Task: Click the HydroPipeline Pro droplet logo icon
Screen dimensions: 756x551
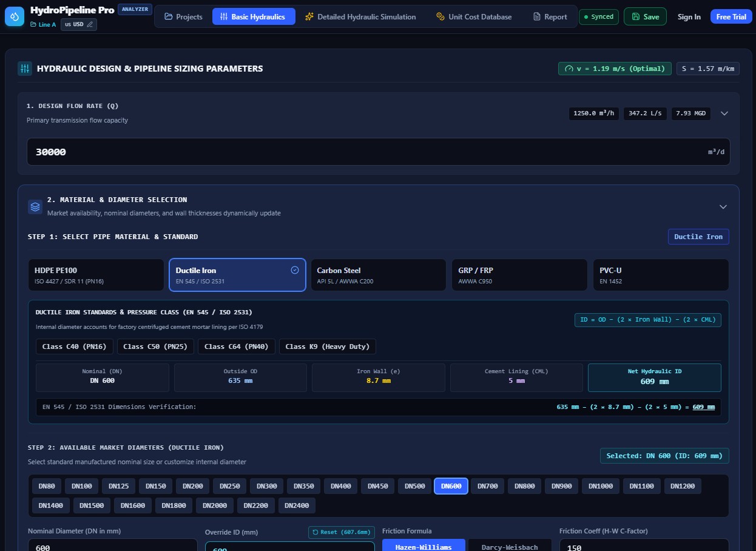Action: tap(15, 16)
